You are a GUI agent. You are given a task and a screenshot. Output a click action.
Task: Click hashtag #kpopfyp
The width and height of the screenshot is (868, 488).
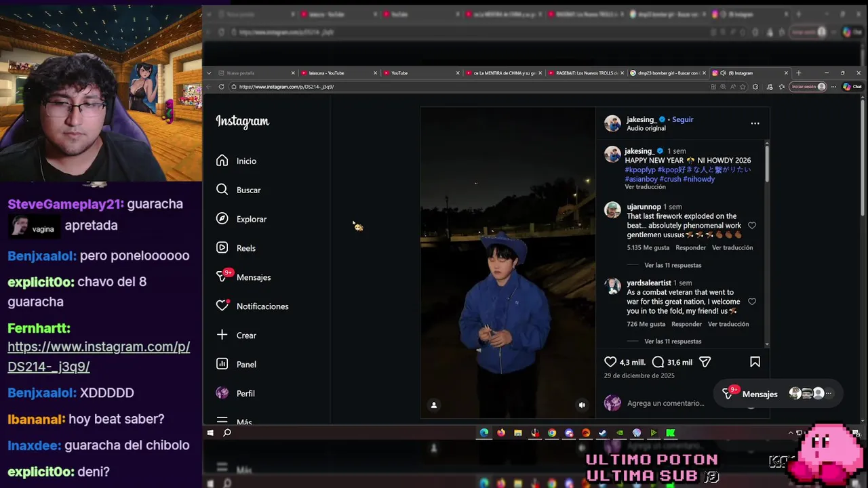(640, 169)
